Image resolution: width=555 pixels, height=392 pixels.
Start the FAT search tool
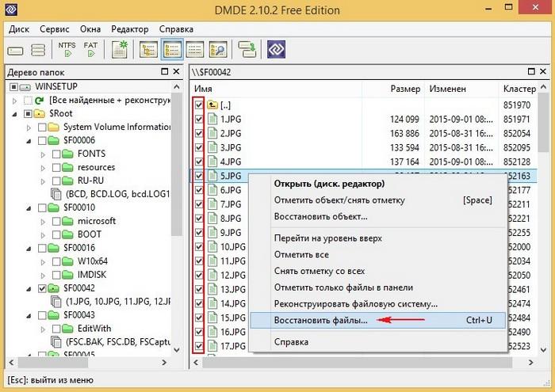click(x=90, y=49)
